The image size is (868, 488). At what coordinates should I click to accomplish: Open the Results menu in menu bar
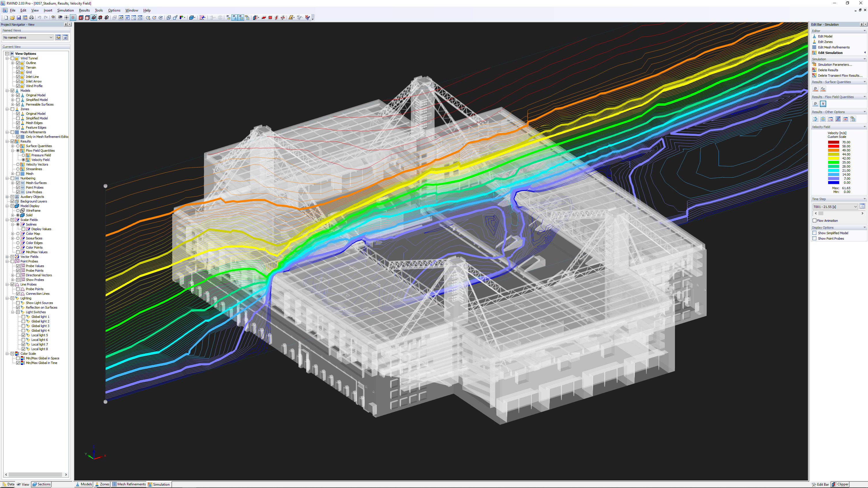(x=83, y=10)
